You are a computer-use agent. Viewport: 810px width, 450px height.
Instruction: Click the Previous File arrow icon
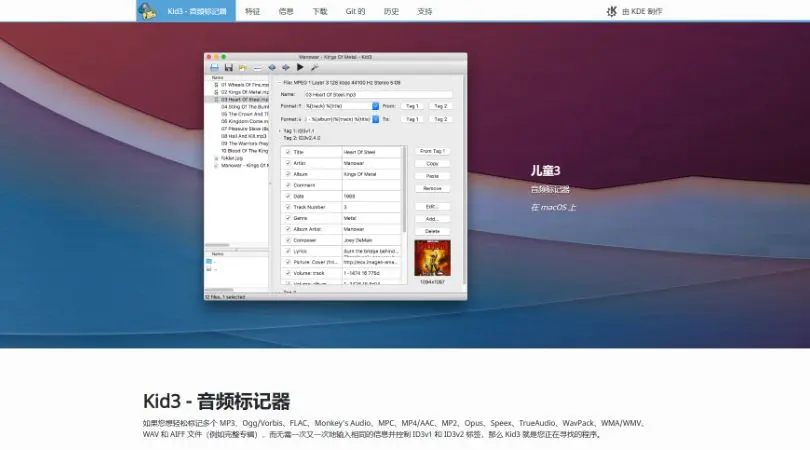(272, 68)
